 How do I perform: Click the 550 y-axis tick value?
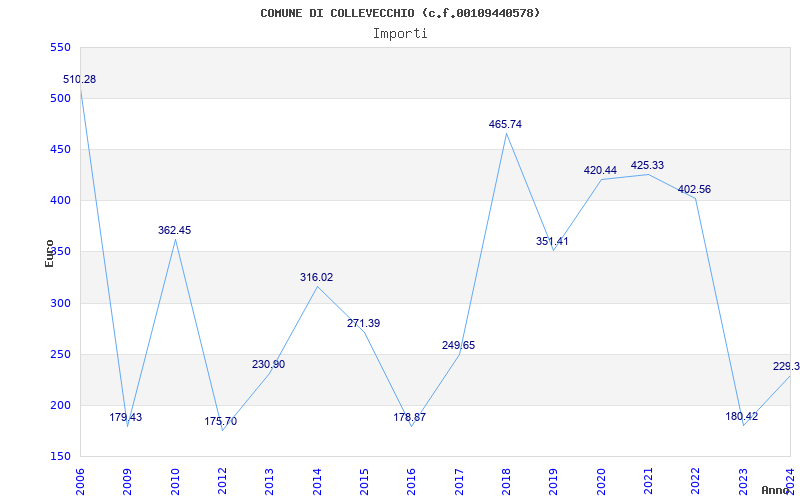pos(60,47)
